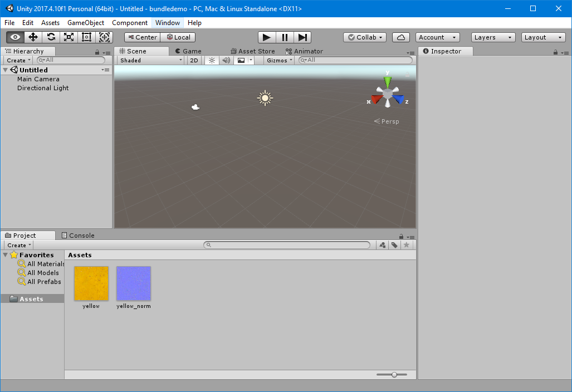Screen dimensions: 572x392
Task: Open Services cloud icon button
Action: (x=401, y=37)
